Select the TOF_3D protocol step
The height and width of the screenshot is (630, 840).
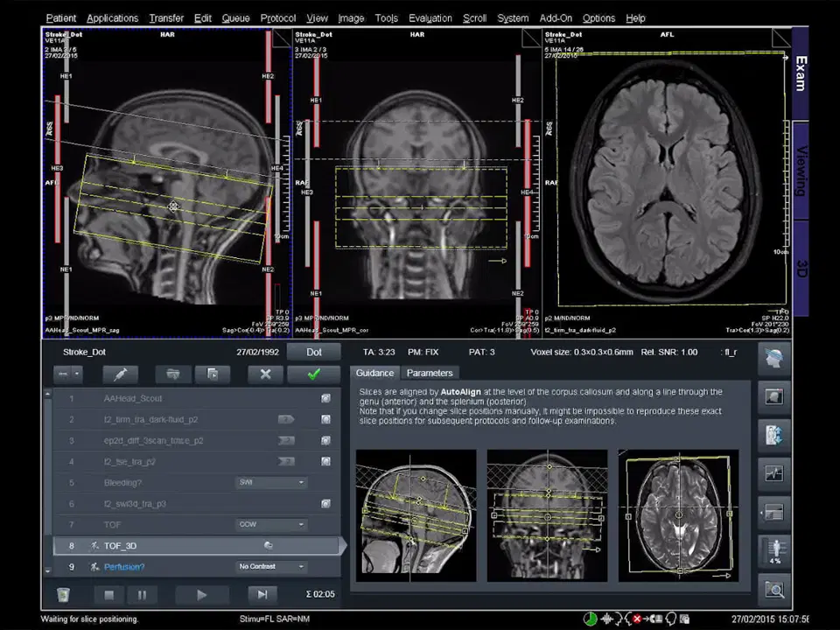click(x=120, y=545)
